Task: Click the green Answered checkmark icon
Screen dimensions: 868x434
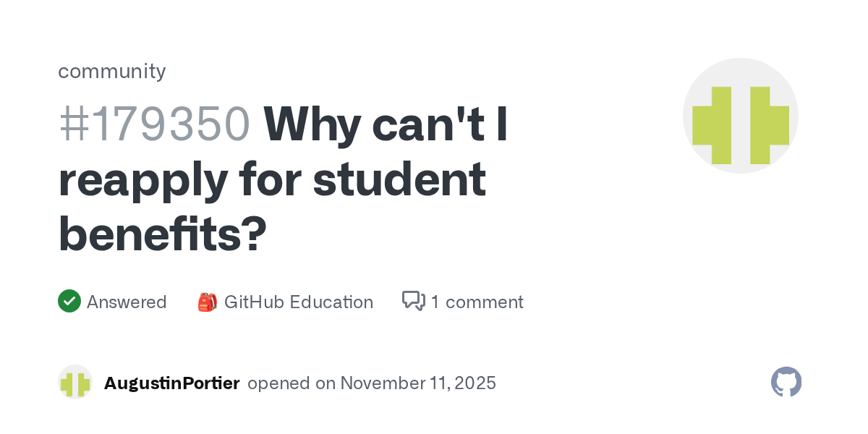Action: click(x=69, y=302)
